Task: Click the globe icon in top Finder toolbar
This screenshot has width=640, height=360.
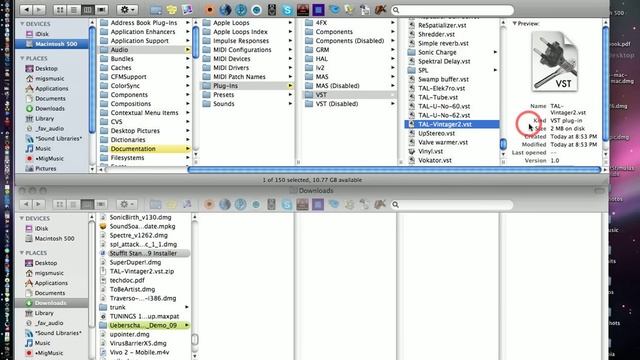Action: point(225,10)
